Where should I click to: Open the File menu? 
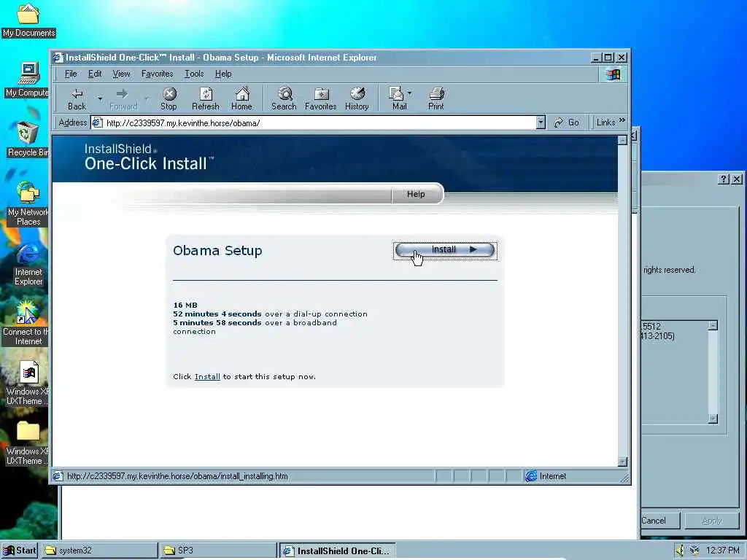coord(71,74)
